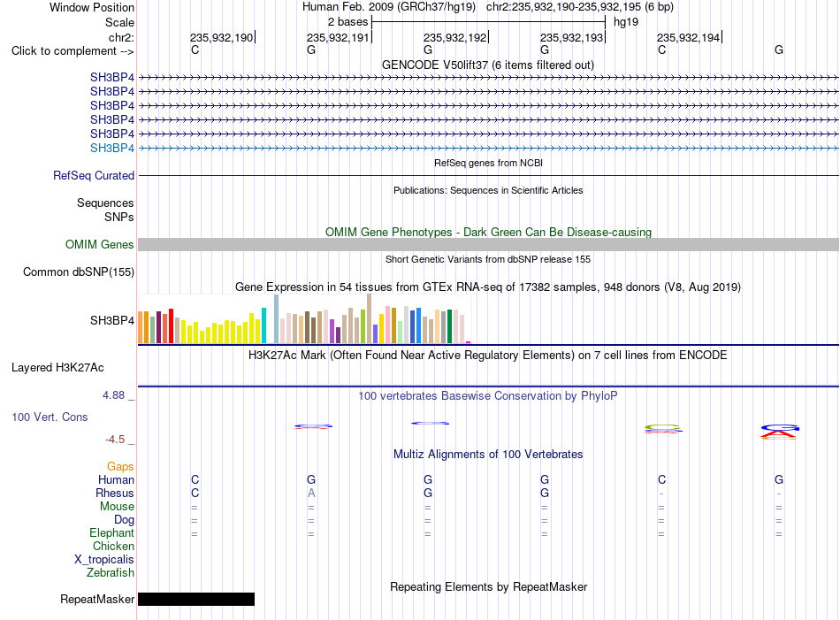Open the RefSeq Curated track label
Viewport: 840px width, 620px height.
coord(94,176)
